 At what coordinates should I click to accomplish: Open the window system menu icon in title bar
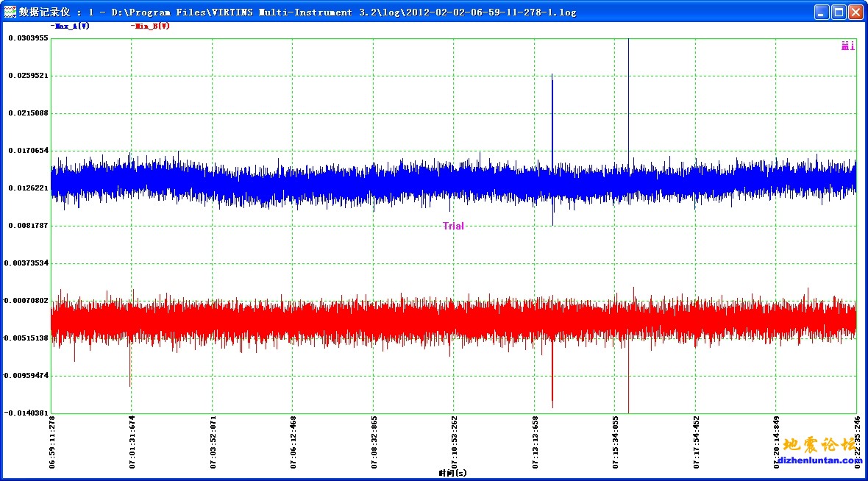[x=10, y=12]
